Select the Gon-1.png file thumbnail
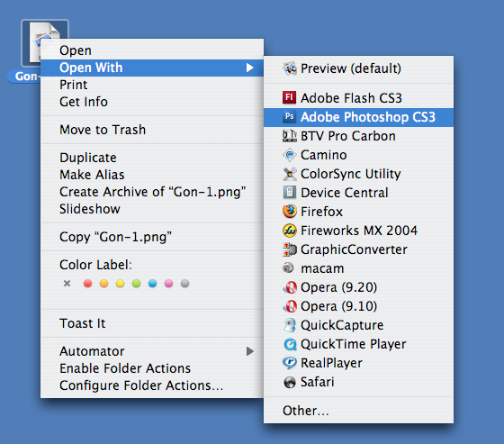Screen dimensions: 504x444 [45, 43]
